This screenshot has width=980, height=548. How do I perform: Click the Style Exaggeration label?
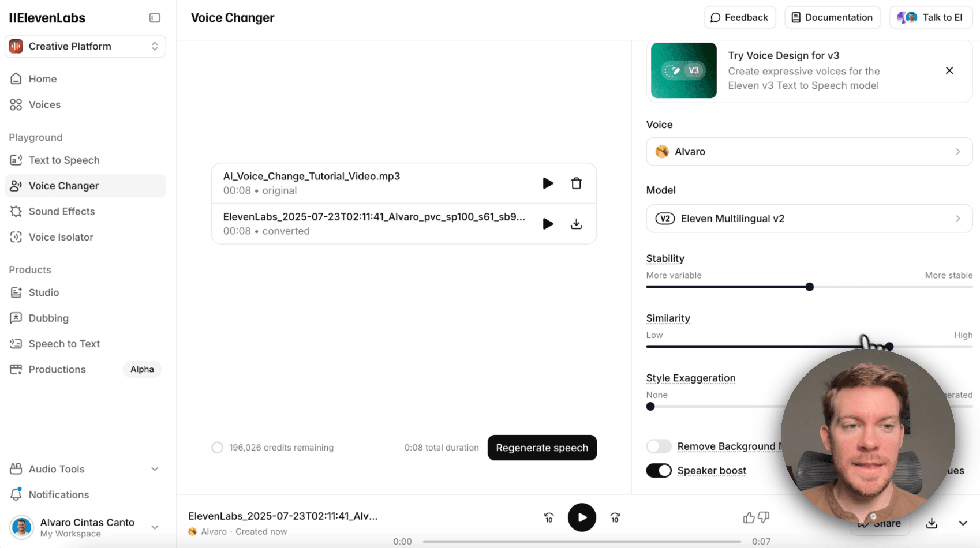coord(691,378)
